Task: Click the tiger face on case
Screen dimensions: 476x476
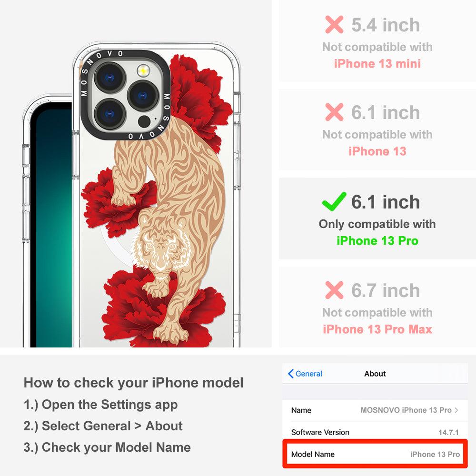Action: [160, 248]
